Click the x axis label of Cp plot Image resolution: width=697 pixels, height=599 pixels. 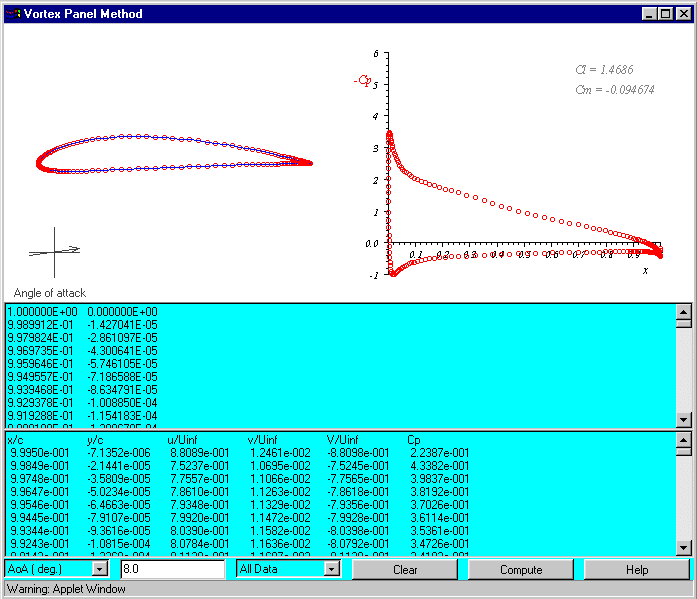[x=645, y=271]
